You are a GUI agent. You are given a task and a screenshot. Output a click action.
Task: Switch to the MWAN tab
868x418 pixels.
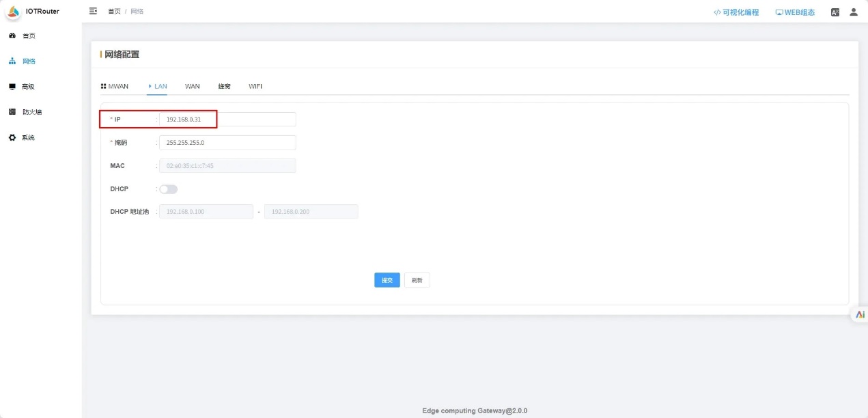pyautogui.click(x=115, y=87)
